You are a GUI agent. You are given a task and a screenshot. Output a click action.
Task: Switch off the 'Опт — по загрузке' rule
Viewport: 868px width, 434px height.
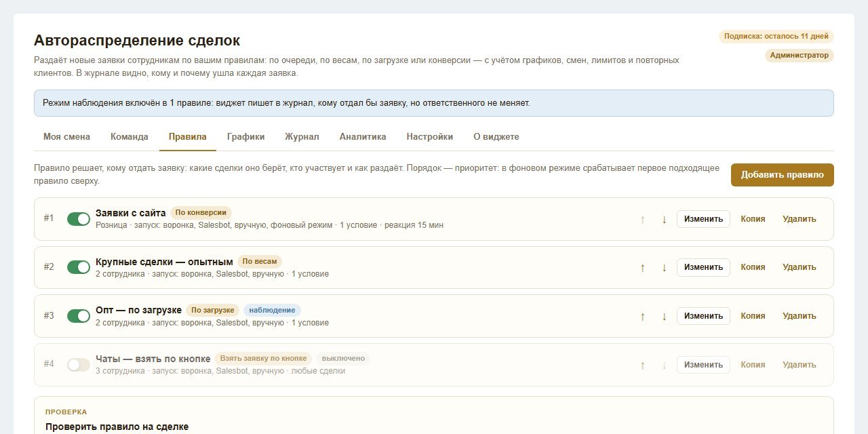click(x=79, y=316)
